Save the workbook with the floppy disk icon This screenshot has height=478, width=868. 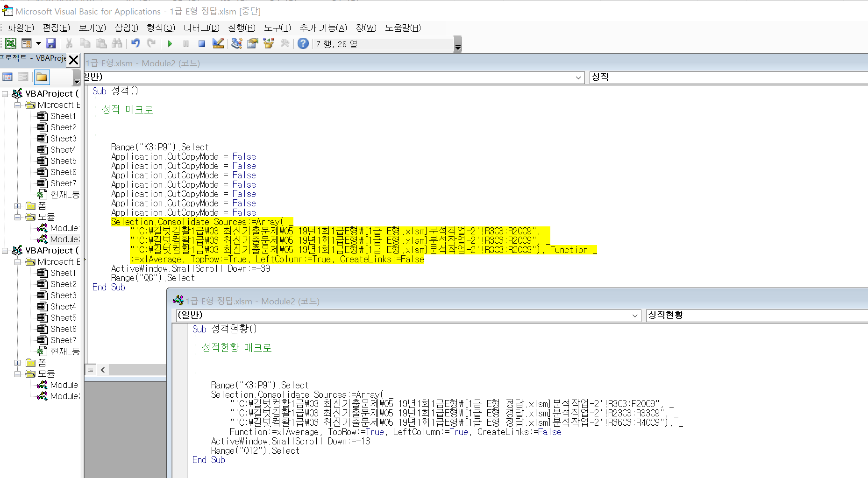coord(51,44)
